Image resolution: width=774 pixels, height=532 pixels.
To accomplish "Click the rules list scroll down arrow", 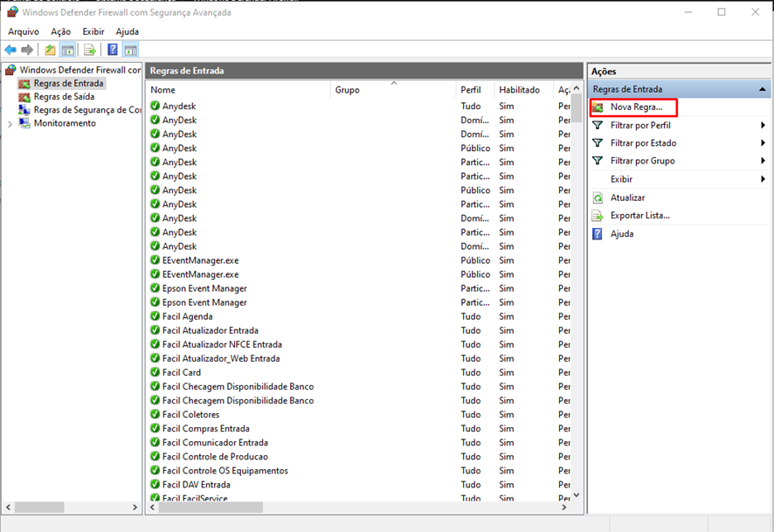I will [x=576, y=495].
